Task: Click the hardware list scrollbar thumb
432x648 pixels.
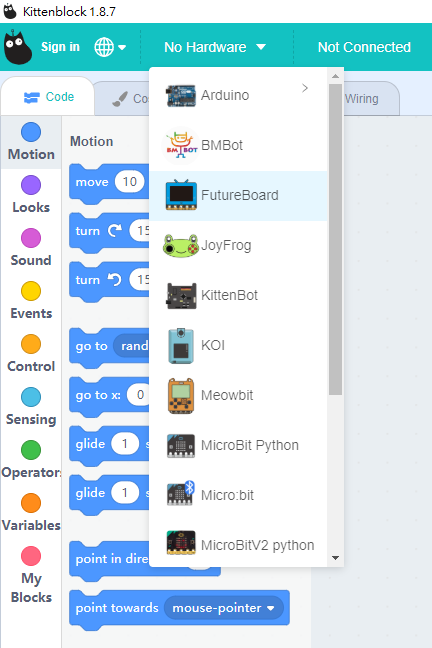Action: [335, 240]
